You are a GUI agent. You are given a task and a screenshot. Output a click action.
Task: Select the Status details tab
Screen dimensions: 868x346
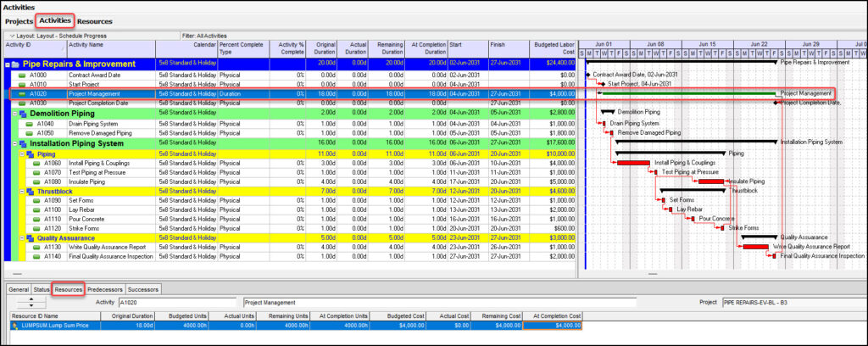(x=42, y=289)
